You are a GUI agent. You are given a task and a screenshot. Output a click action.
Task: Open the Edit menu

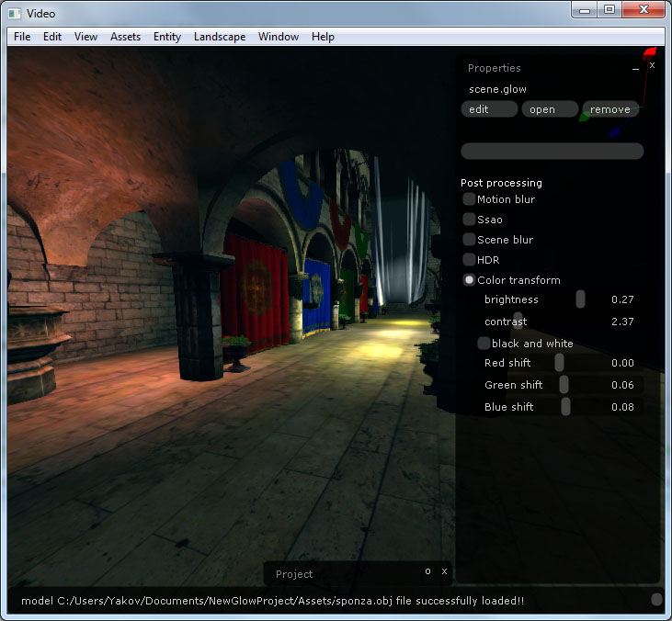(52, 37)
